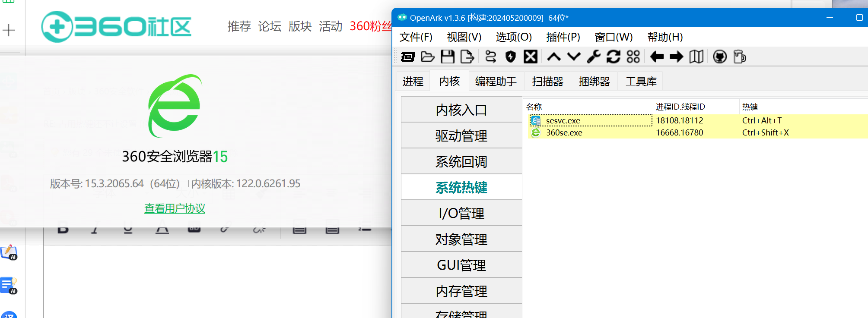Viewport: 868px width, 318px height.
Task: Click the 360社区 logo
Action: point(116,27)
